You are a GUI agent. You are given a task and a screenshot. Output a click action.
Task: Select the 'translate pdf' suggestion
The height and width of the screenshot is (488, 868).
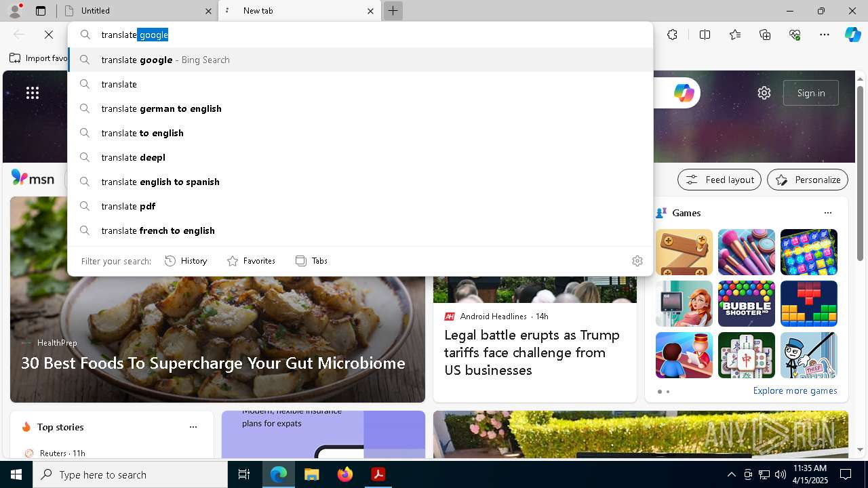(x=360, y=206)
